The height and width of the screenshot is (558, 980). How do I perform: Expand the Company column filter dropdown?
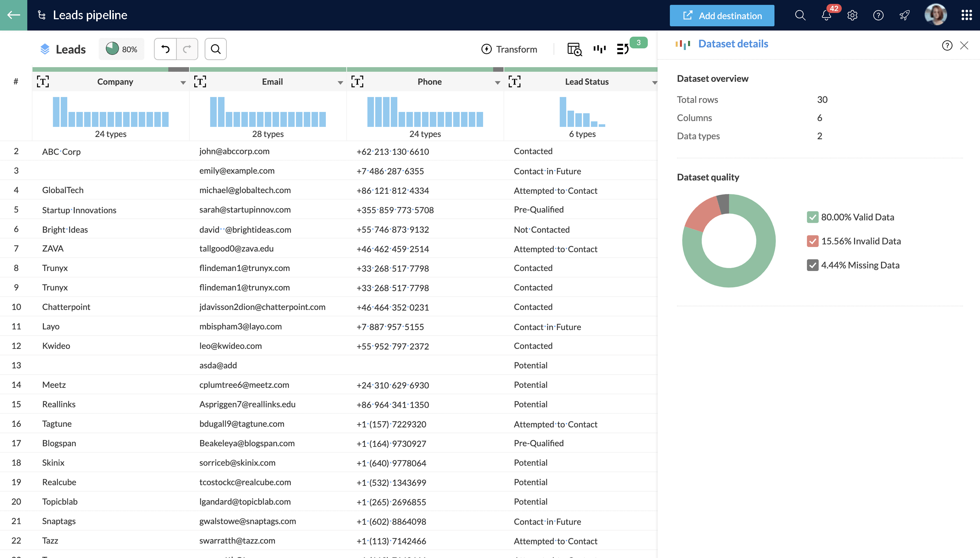[182, 81]
